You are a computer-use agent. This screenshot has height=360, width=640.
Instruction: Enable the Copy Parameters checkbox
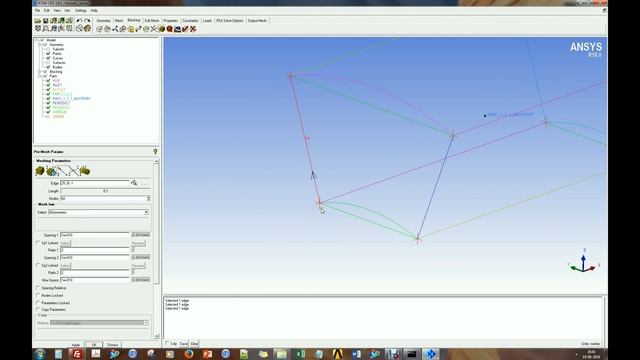click(38, 309)
